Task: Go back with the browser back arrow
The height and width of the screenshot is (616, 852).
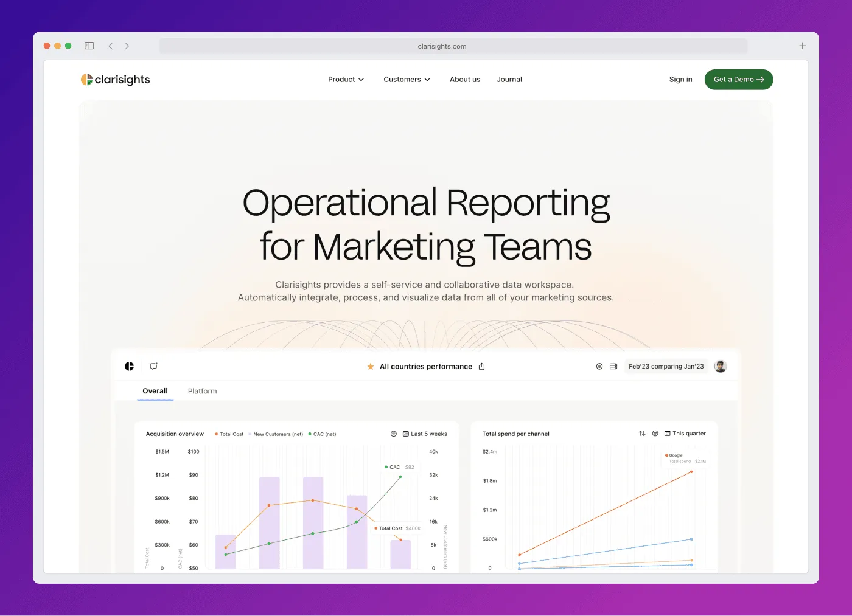Action: coord(111,46)
